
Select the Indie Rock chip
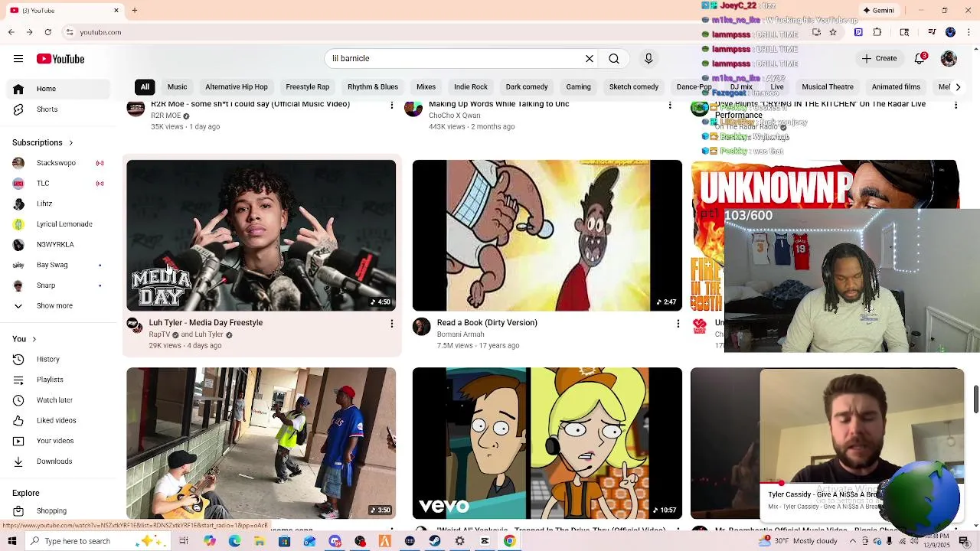(471, 86)
